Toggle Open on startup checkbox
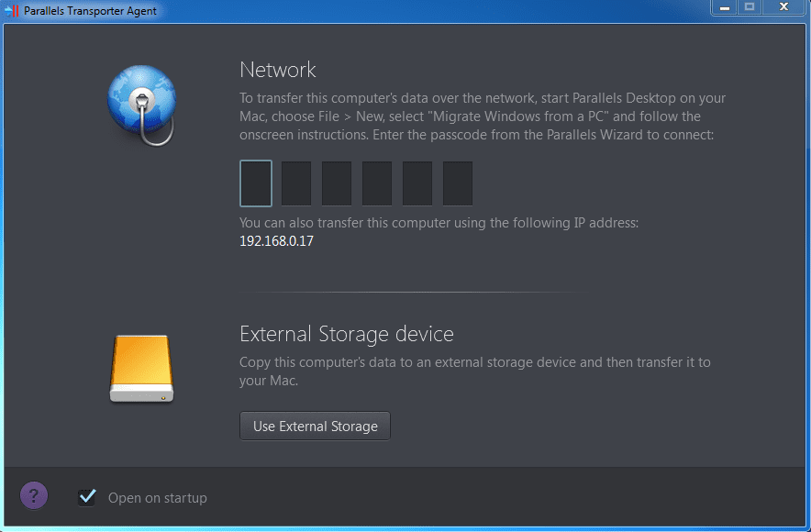Image resolution: width=811 pixels, height=532 pixels. [x=86, y=497]
